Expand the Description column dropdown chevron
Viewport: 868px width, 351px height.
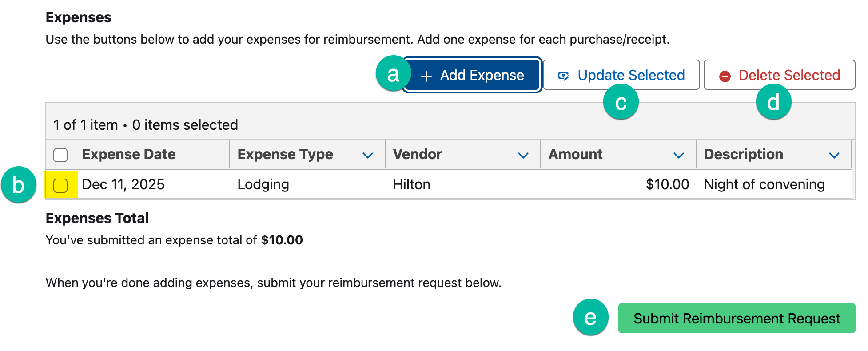[x=834, y=155]
